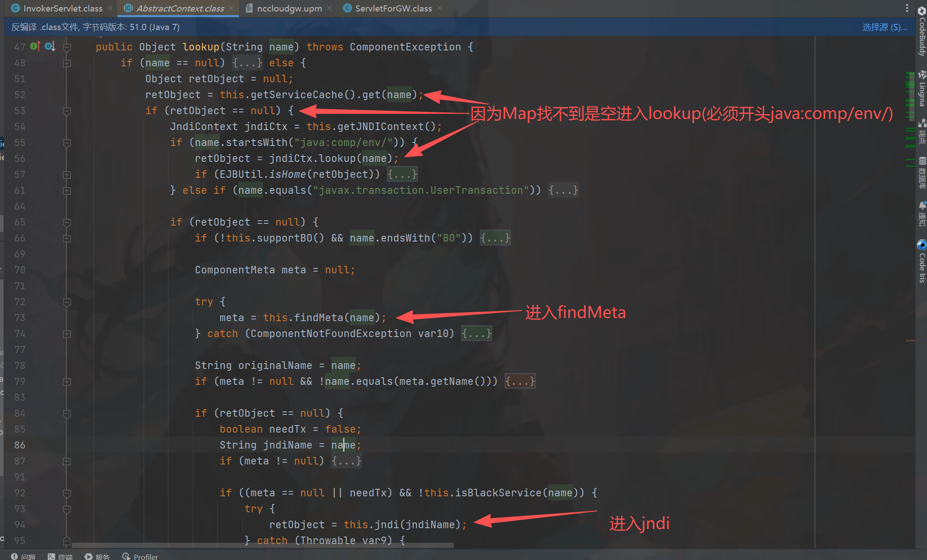
Task: Collapse the lookup method at line 47
Action: tap(67, 47)
